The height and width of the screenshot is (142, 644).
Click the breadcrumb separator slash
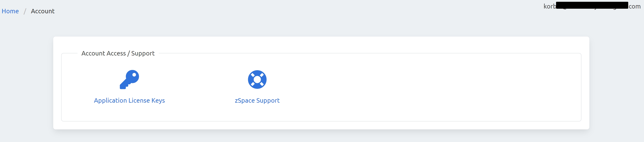tap(25, 11)
